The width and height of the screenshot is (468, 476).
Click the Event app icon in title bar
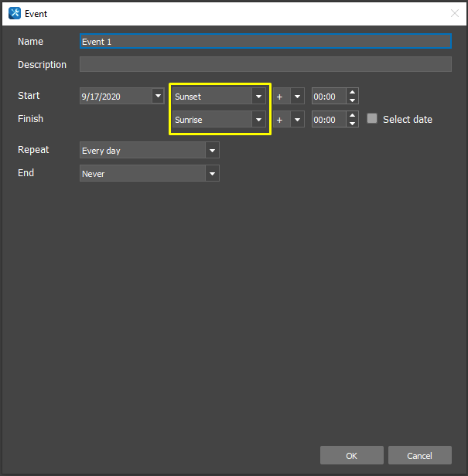tap(14, 13)
